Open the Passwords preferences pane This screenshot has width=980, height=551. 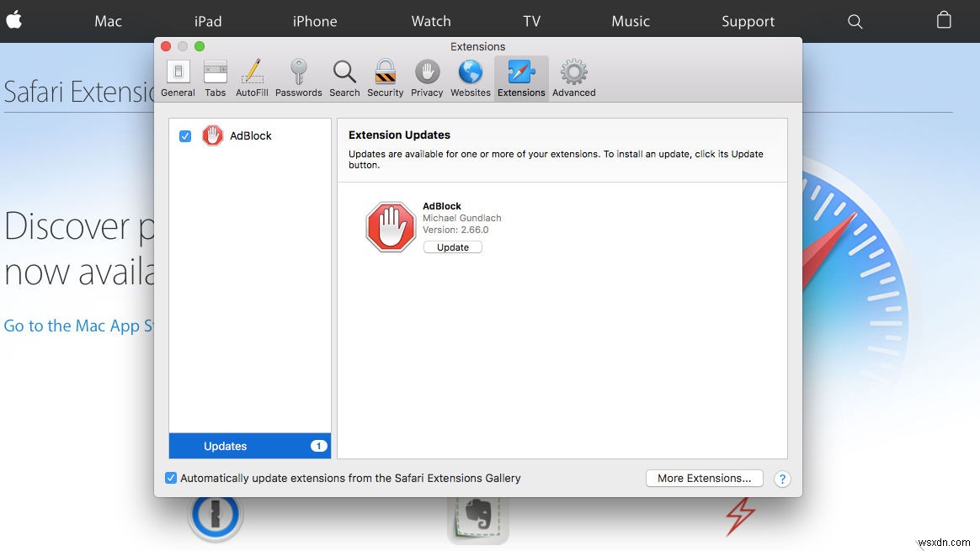[x=298, y=78]
